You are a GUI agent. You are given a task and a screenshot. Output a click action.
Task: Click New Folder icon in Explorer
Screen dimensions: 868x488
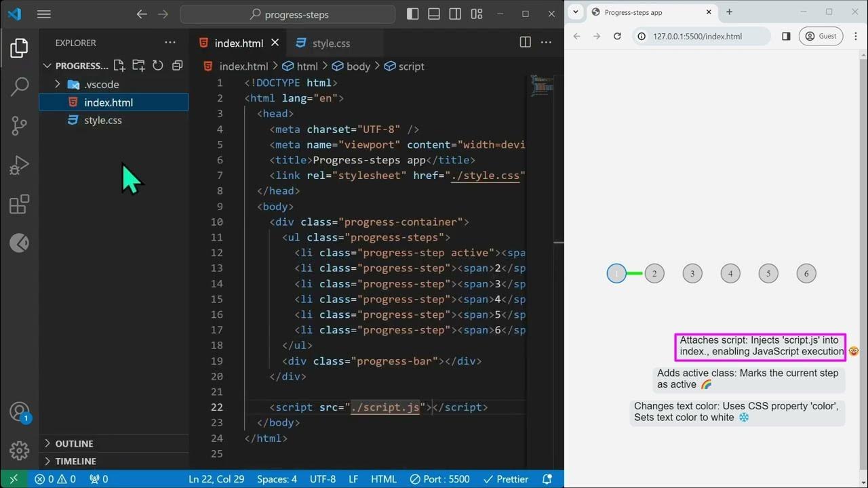pyautogui.click(x=138, y=66)
